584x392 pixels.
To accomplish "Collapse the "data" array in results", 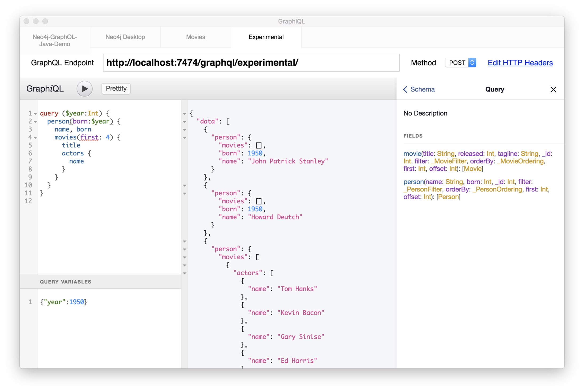I will tap(184, 122).
